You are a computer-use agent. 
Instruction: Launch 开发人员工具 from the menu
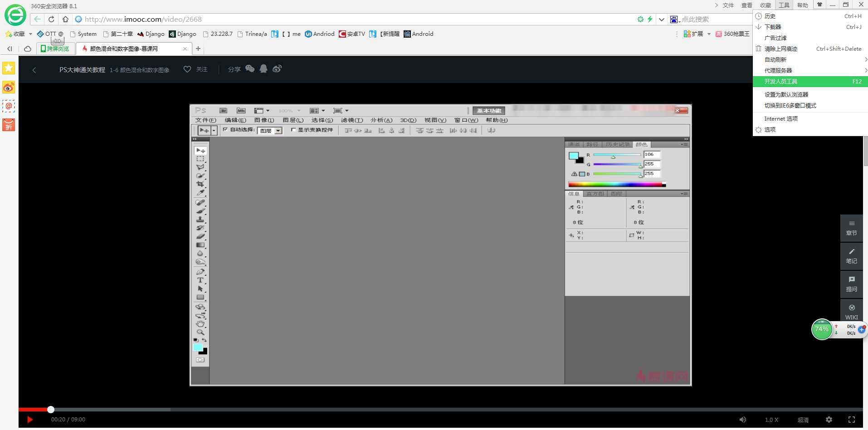pos(810,81)
